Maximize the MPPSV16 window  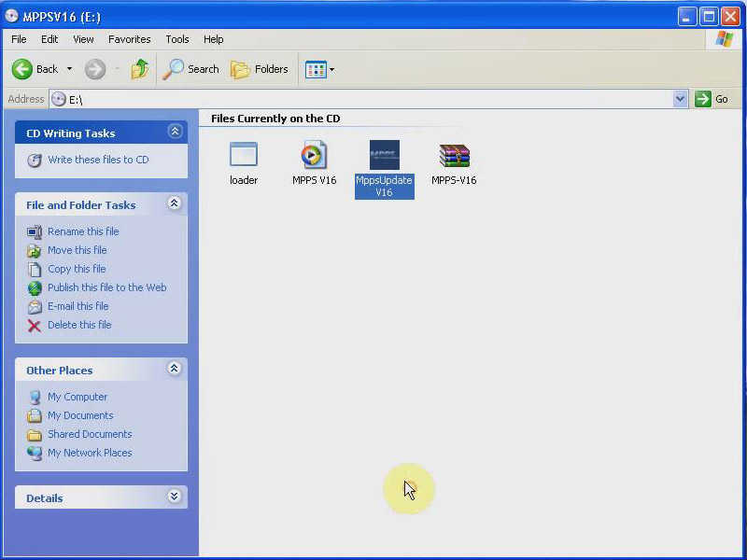point(709,17)
